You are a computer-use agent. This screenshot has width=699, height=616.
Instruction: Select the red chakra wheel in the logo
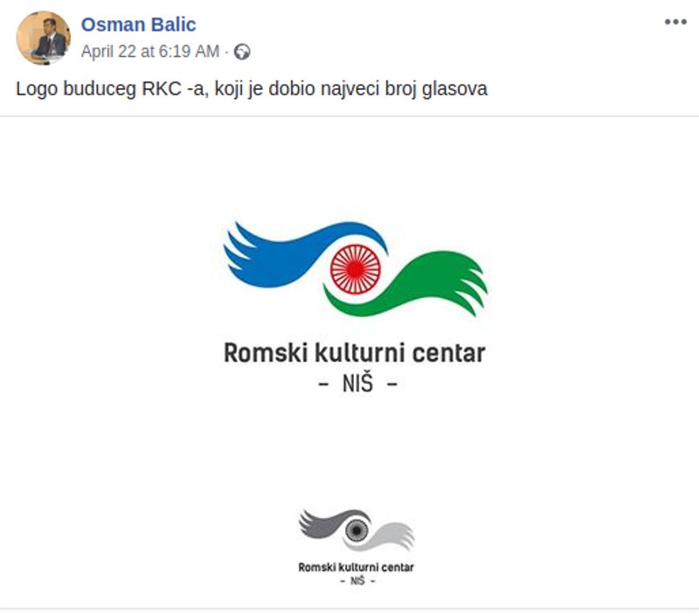355,268
